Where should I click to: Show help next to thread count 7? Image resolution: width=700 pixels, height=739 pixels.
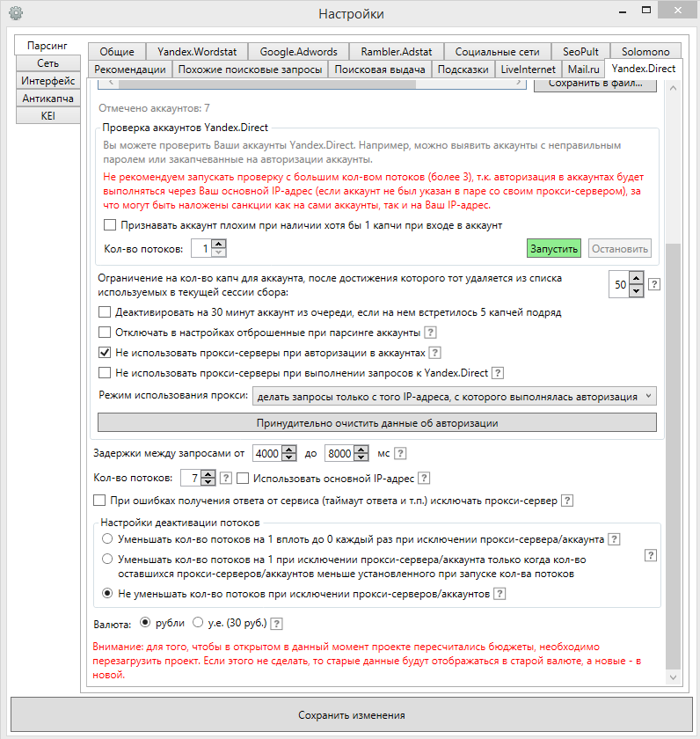(x=226, y=478)
